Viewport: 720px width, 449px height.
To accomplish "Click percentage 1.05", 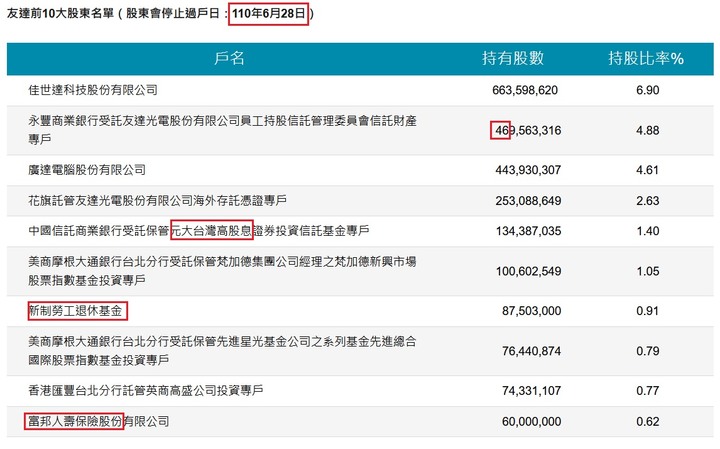I will [x=647, y=271].
